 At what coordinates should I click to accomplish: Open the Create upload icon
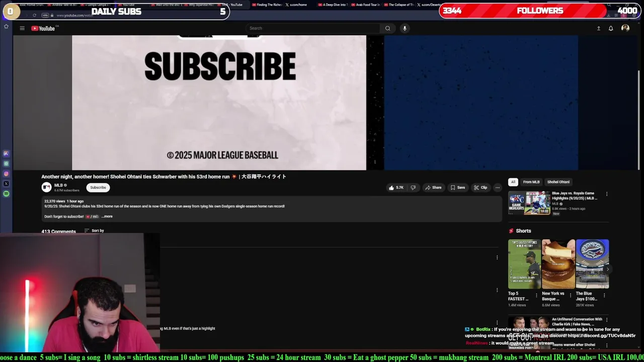(599, 28)
